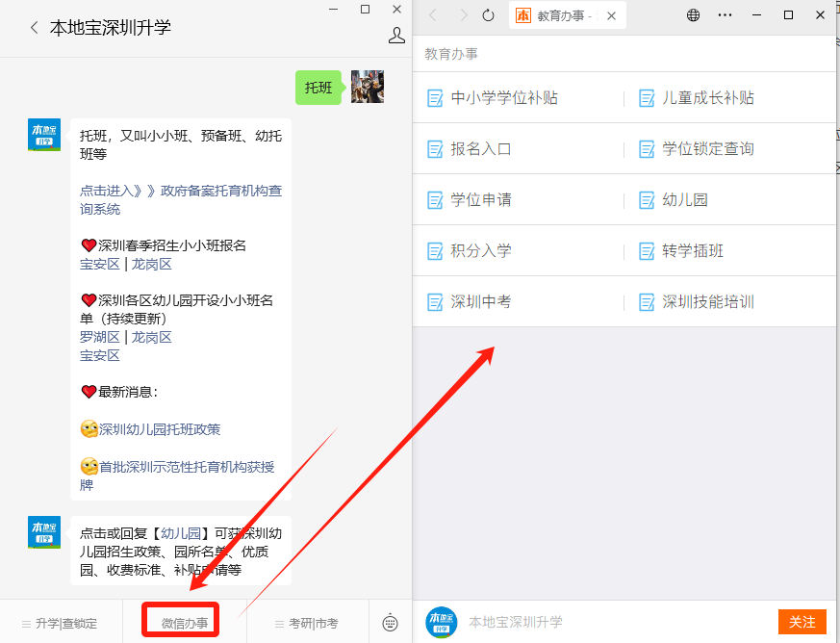Screen dimensions: 840x643
Task: Click document icon beside 中小学学位补贴
Action: pyautogui.click(x=435, y=98)
